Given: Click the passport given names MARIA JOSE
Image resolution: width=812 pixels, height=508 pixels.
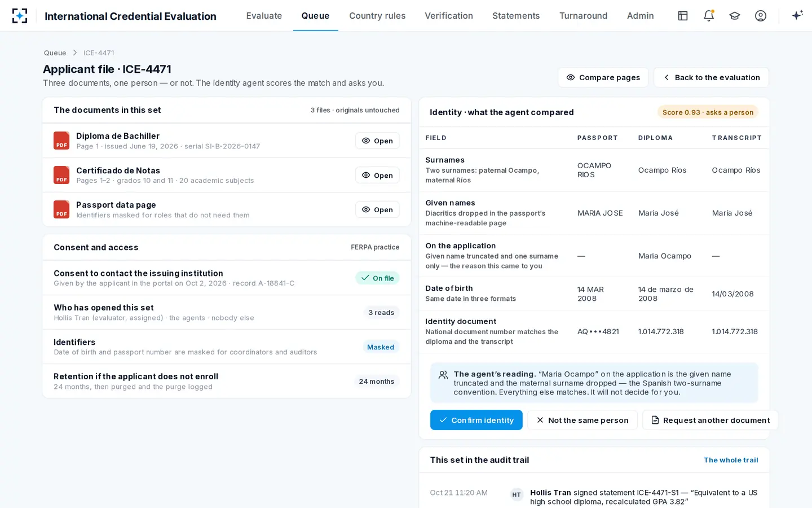Looking at the screenshot, I should tap(600, 213).
